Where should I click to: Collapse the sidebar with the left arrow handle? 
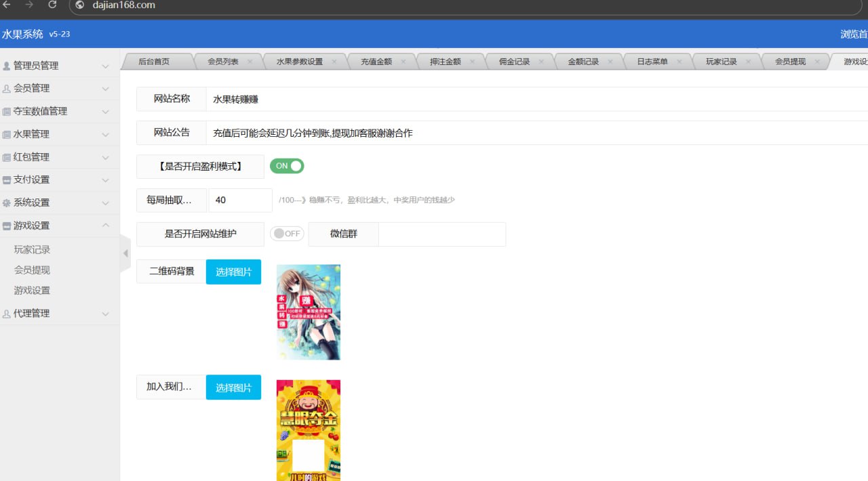pos(125,253)
